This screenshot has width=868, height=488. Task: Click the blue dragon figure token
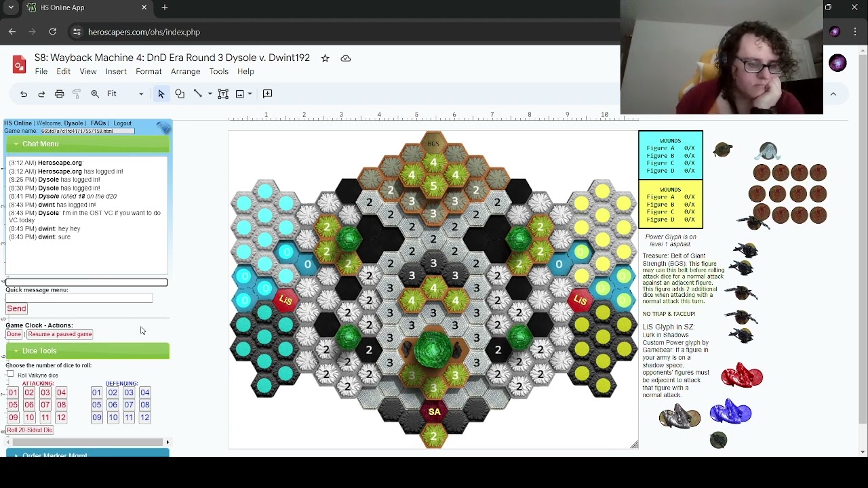pyautogui.click(x=730, y=411)
